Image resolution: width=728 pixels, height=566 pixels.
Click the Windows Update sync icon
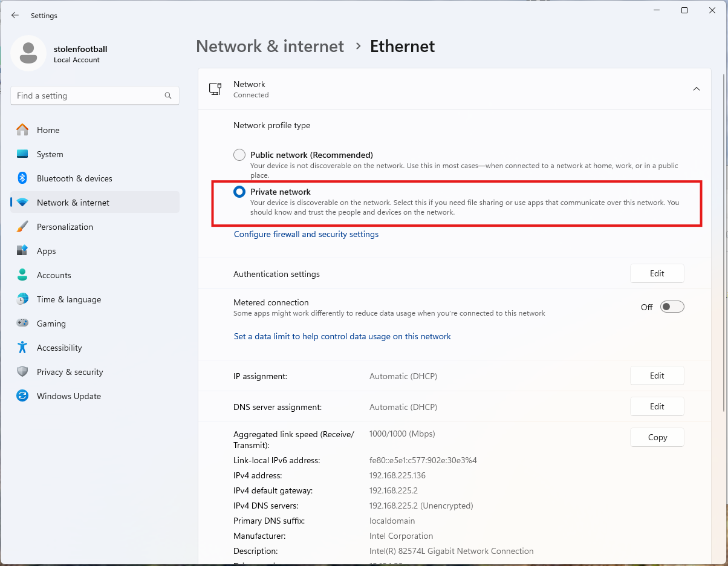coord(22,395)
